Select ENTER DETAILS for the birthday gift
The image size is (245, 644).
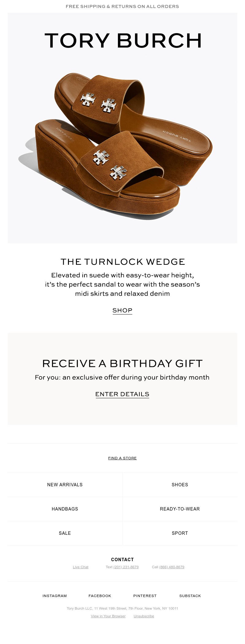pyautogui.click(x=122, y=394)
